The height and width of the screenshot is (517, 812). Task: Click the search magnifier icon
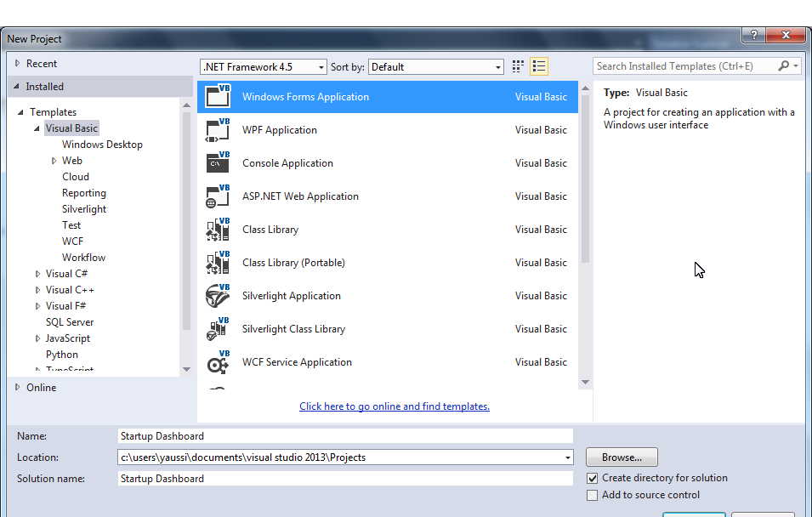point(784,65)
